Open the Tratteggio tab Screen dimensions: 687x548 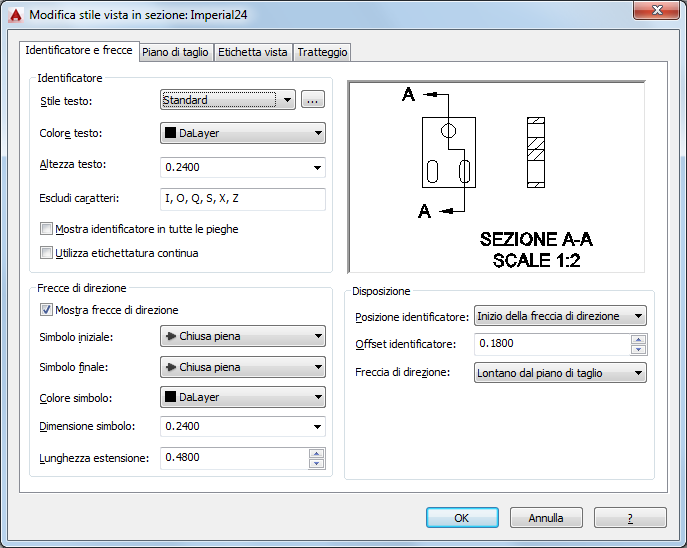(322, 52)
